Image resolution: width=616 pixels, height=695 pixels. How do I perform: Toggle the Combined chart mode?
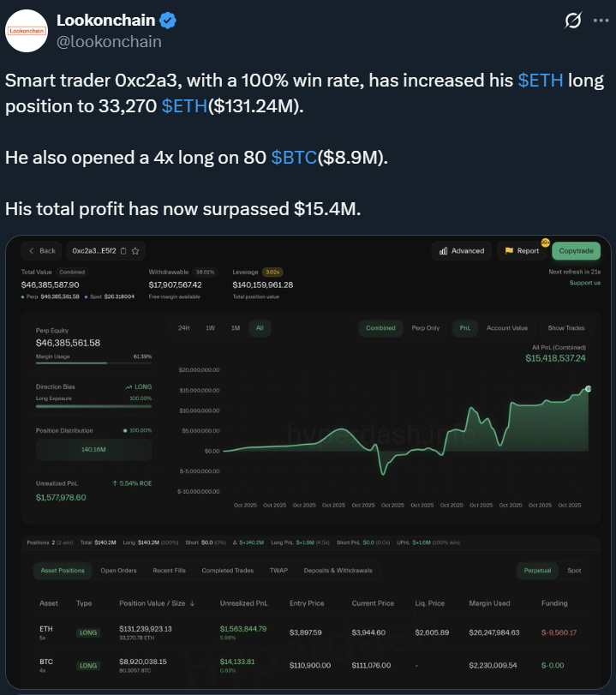click(x=380, y=327)
